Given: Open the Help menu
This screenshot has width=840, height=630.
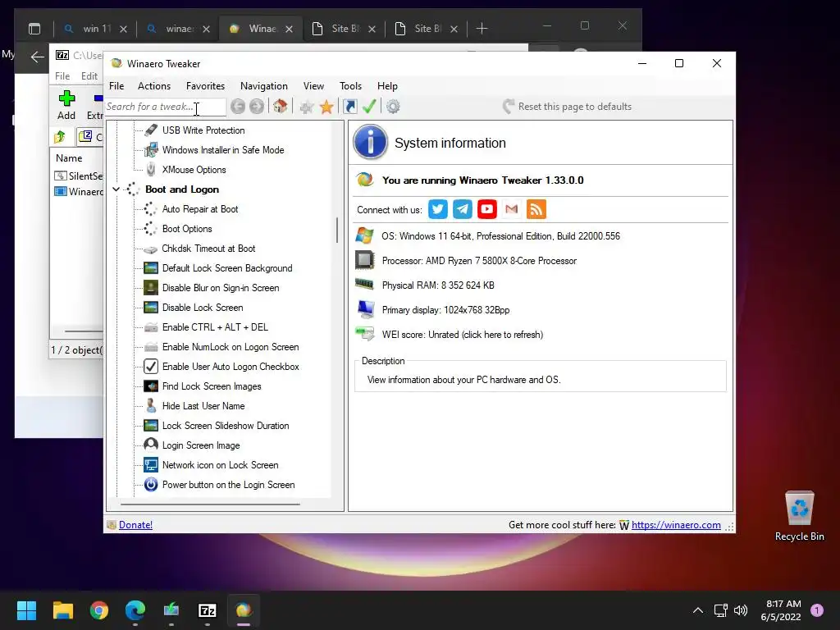Looking at the screenshot, I should point(387,85).
